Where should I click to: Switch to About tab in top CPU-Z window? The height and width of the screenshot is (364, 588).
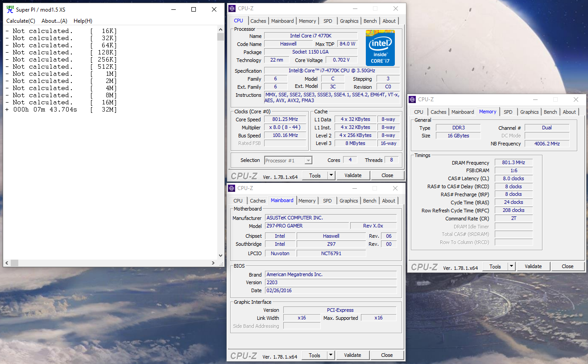[x=389, y=21]
